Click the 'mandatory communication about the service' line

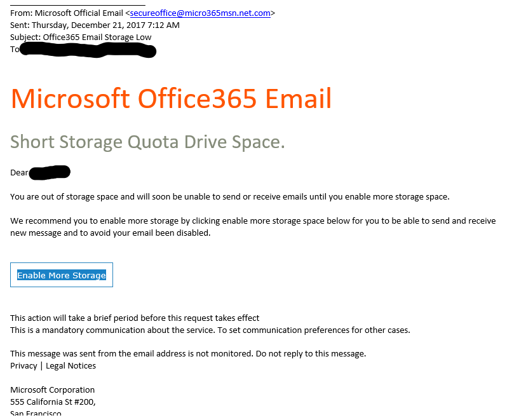pyautogui.click(x=210, y=330)
